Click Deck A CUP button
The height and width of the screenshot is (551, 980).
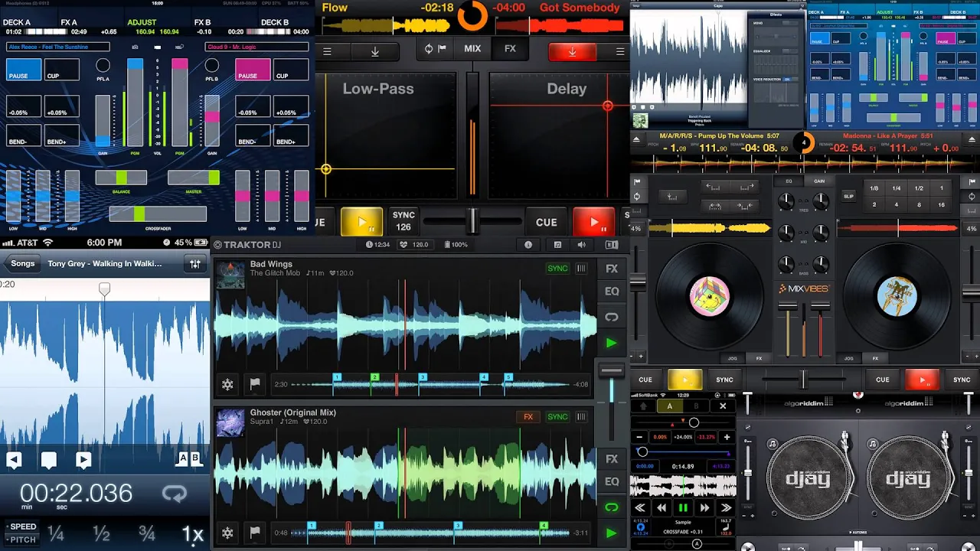(x=62, y=70)
